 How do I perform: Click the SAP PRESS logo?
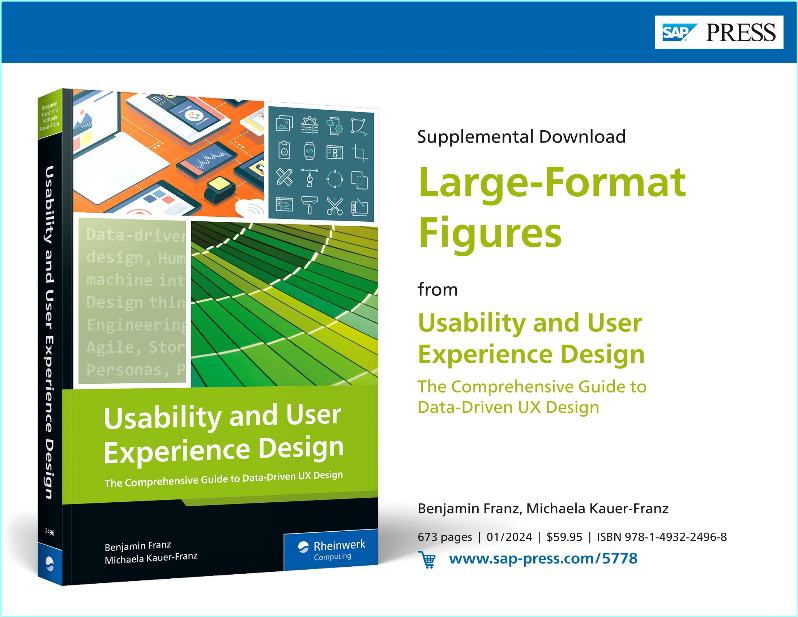(x=718, y=33)
